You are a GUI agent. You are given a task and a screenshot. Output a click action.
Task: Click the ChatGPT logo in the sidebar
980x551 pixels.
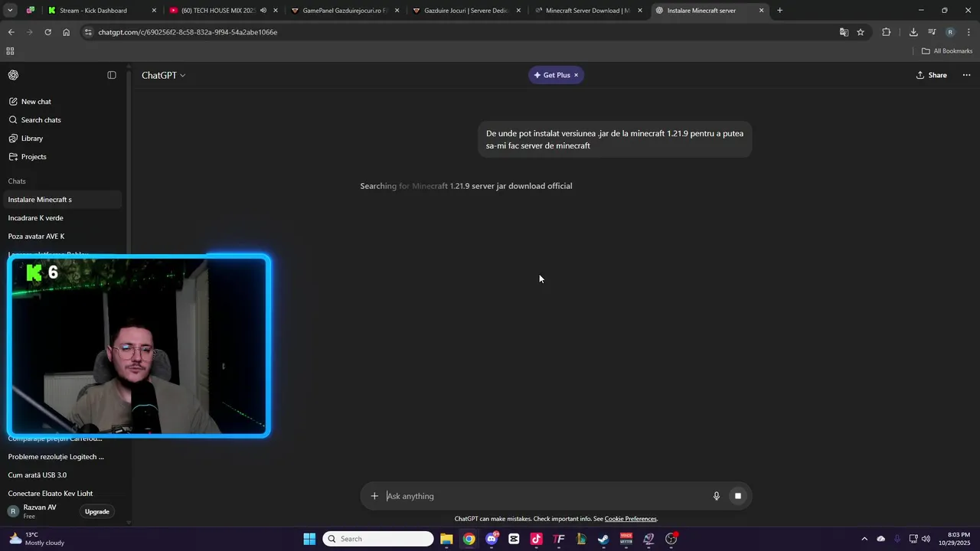13,75
